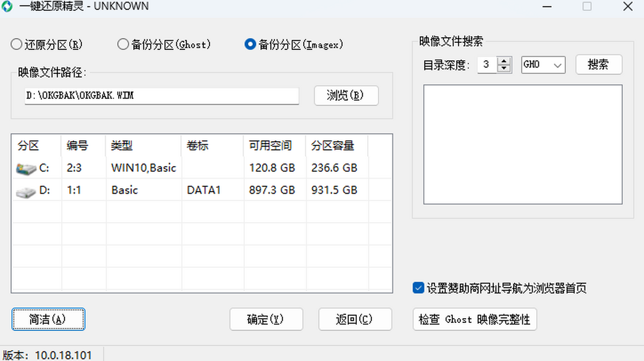Click the 映像文件路径 input field
Screen dimensions: 644x361
(161, 96)
